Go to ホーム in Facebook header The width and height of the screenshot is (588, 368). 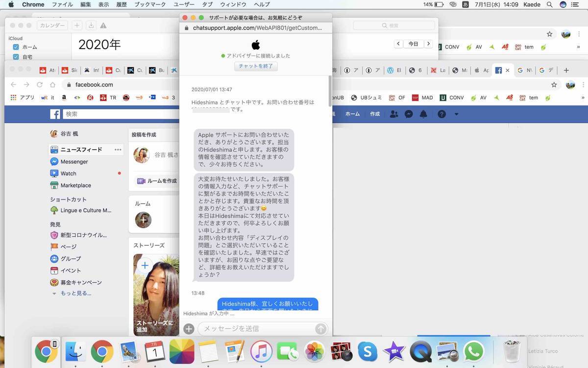[352, 114]
